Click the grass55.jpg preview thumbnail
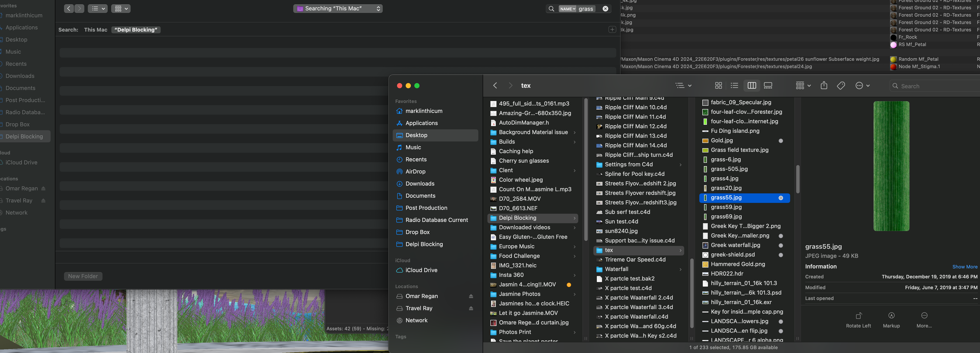The width and height of the screenshot is (980, 353). click(x=891, y=166)
